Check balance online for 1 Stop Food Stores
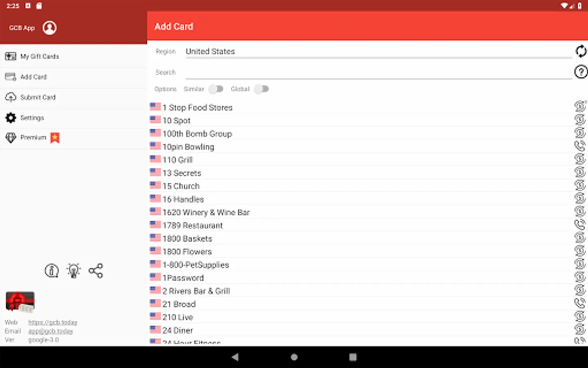The height and width of the screenshot is (368, 588). pos(580,106)
